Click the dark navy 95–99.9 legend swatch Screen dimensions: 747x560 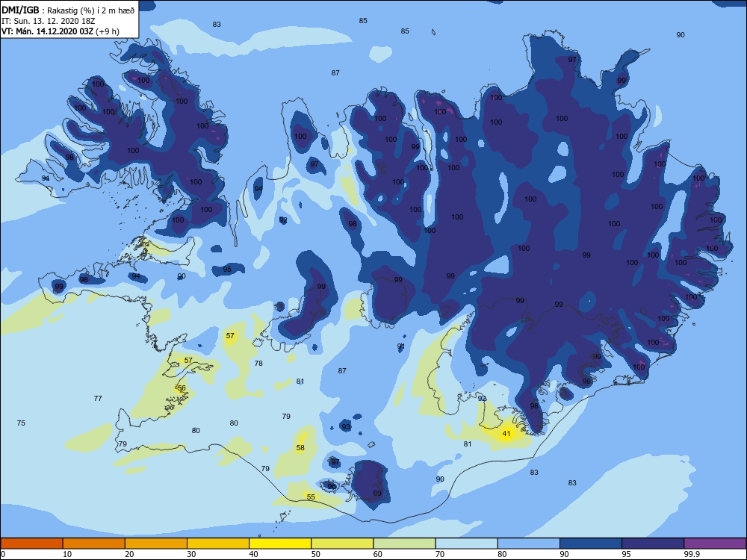click(x=653, y=544)
